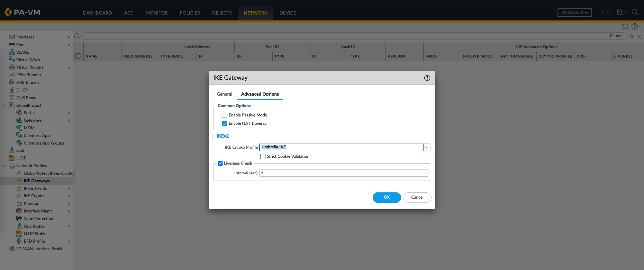Image resolution: width=644 pixels, height=270 pixels.
Task: Click OK to save the gateway
Action: pyautogui.click(x=387, y=198)
